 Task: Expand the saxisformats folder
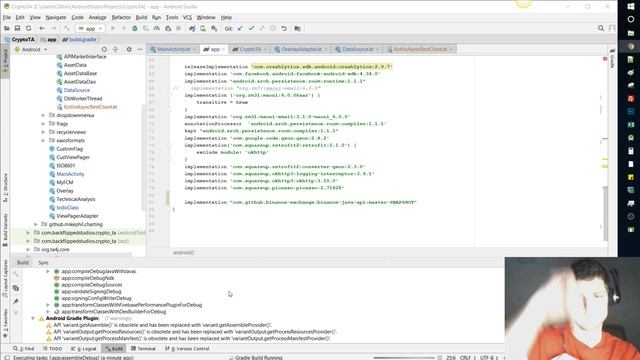coord(43,140)
